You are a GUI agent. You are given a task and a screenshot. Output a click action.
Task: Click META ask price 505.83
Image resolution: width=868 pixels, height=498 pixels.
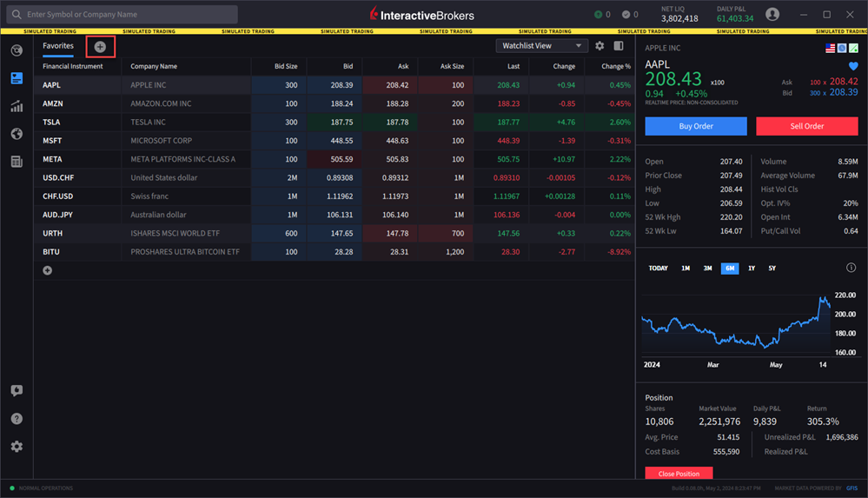[x=397, y=159]
